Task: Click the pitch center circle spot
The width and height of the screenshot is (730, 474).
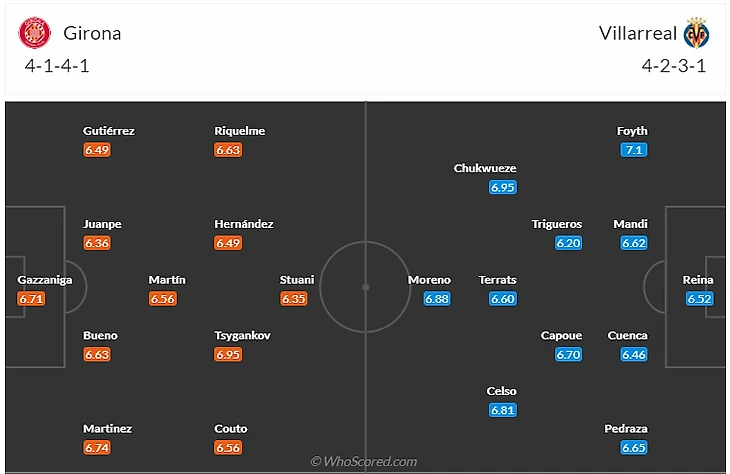Action: 366,287
